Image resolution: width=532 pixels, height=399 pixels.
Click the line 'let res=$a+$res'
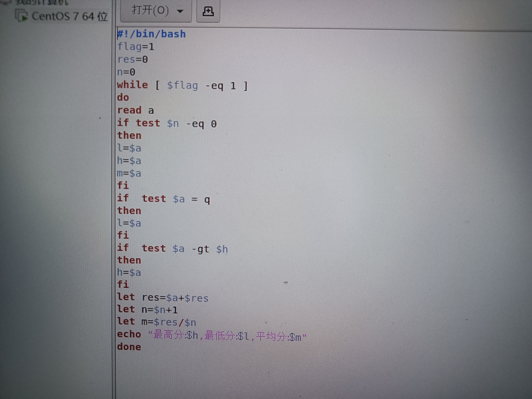[163, 298]
